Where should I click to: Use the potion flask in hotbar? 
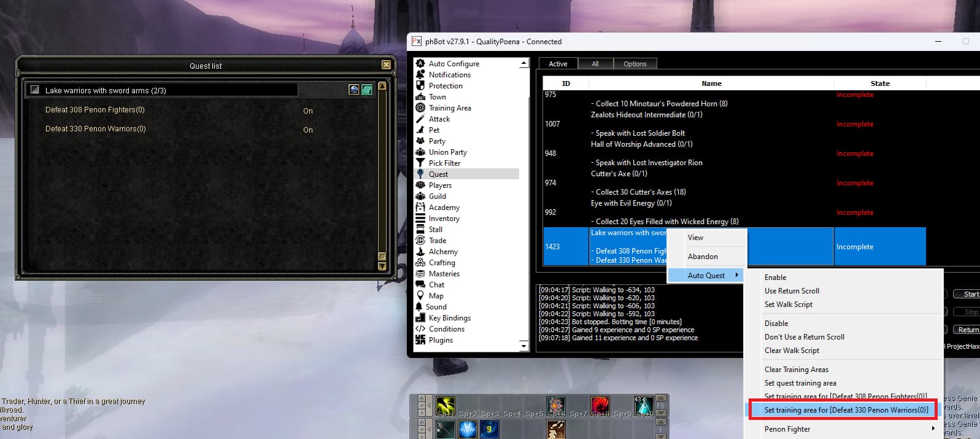point(643,405)
